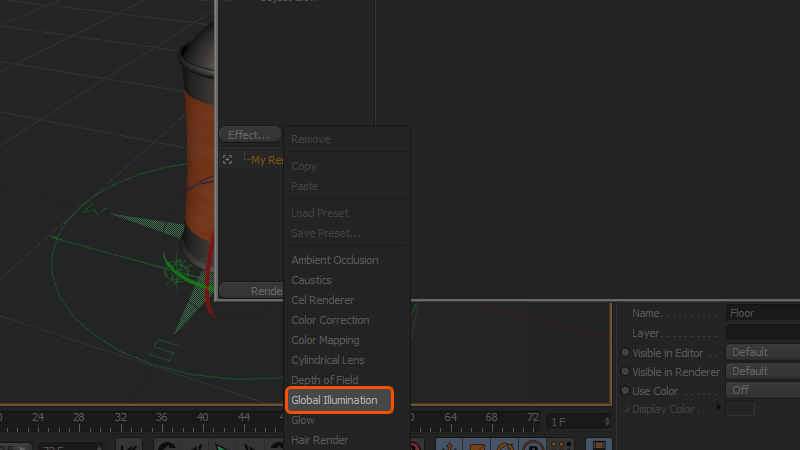800x450 pixels.
Task: Click the film strip icon beside the timeline
Action: point(599,445)
